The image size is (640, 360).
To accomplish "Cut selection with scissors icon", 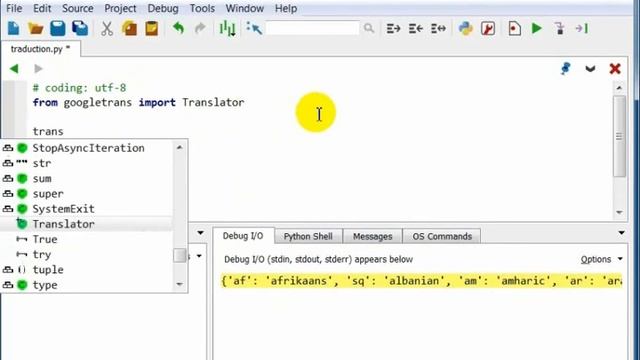I will [107, 29].
